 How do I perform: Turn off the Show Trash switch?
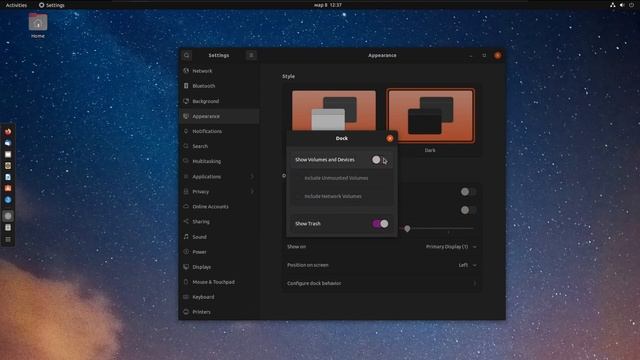click(380, 224)
